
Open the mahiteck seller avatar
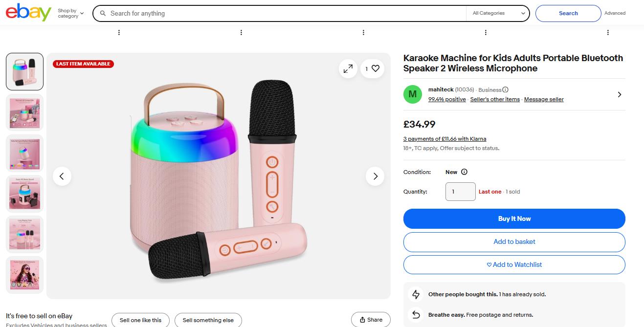click(412, 94)
